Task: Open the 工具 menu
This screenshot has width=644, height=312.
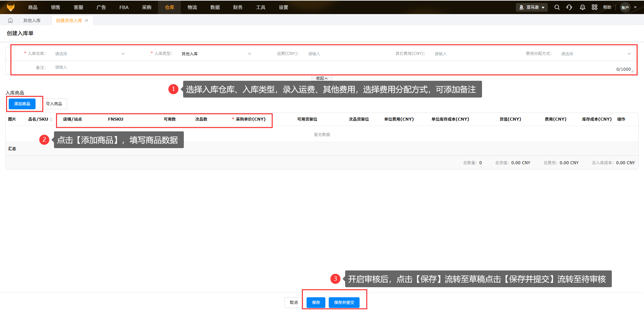Action: [x=261, y=7]
